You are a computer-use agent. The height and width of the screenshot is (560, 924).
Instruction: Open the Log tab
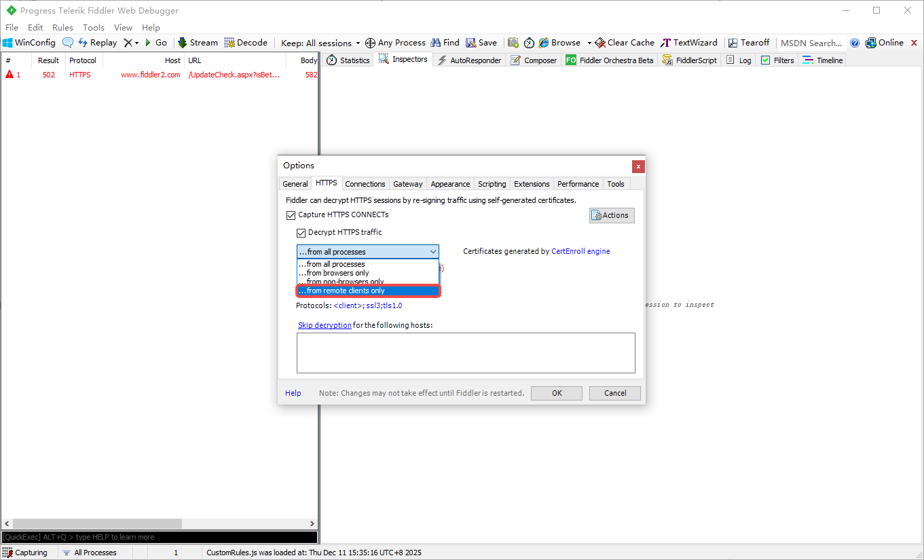pos(739,60)
